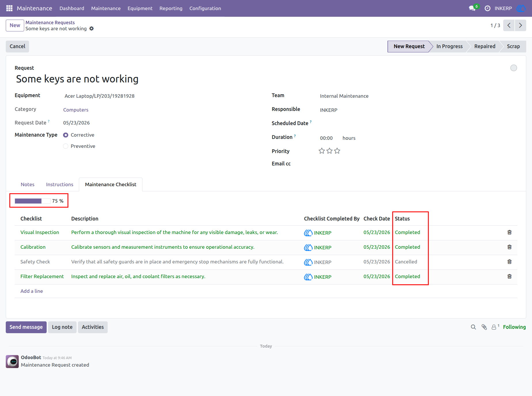Open Maintenance Requests breadcrumb link
The height and width of the screenshot is (396, 532).
50,22
